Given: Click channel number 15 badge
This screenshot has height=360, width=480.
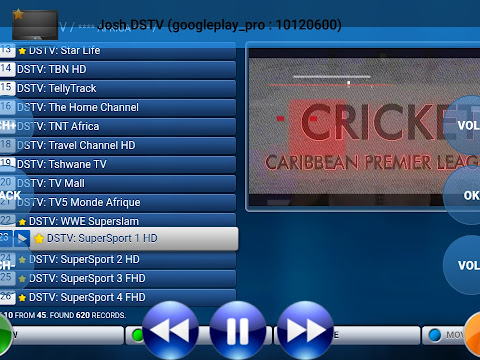Looking at the screenshot, I should [7, 88].
